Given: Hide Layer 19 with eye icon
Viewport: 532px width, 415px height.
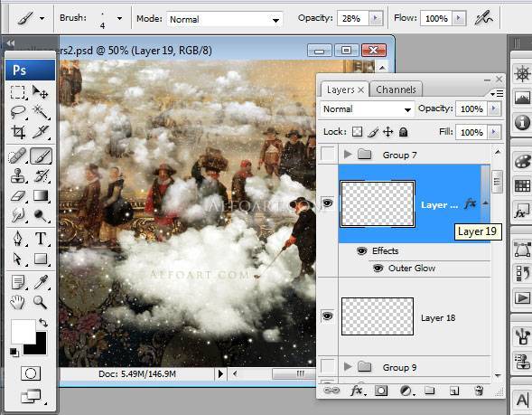Looking at the screenshot, I should coord(327,203).
